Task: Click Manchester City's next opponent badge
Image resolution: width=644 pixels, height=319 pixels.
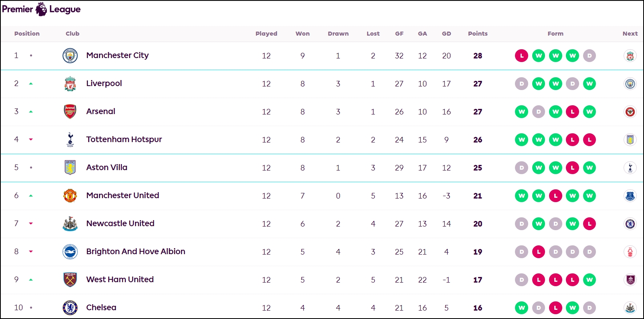Action: pyautogui.click(x=630, y=56)
